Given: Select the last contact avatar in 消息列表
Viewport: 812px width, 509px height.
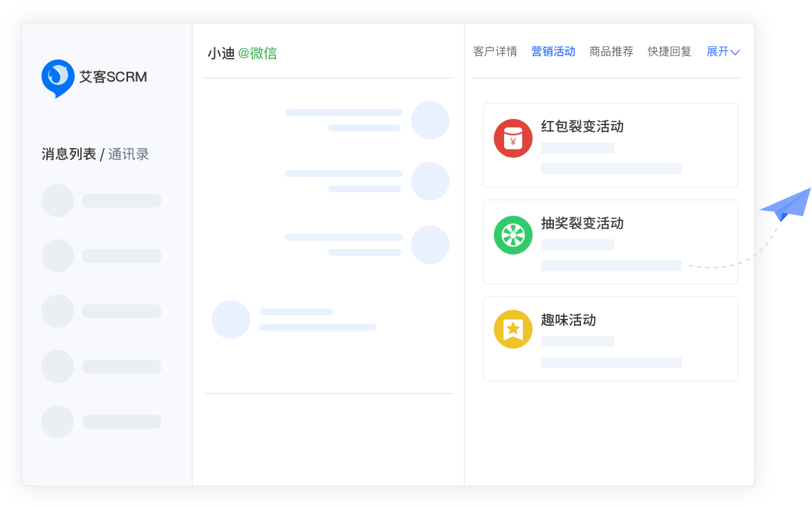Looking at the screenshot, I should pyautogui.click(x=57, y=422).
